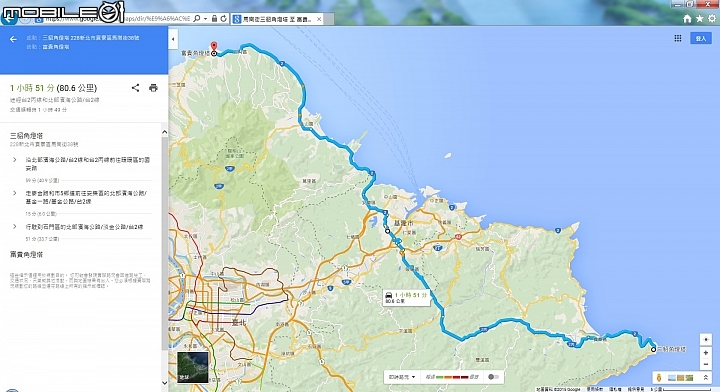Click the back arrow in blue directions header

[x=13, y=39]
